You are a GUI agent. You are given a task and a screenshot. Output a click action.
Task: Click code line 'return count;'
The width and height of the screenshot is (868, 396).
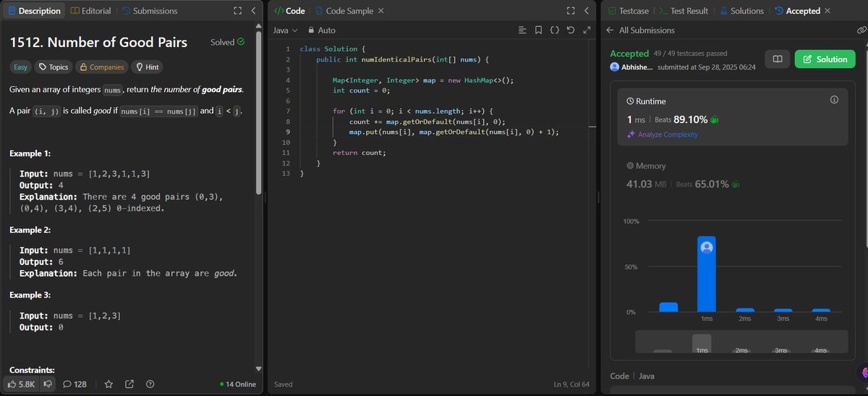(x=359, y=153)
